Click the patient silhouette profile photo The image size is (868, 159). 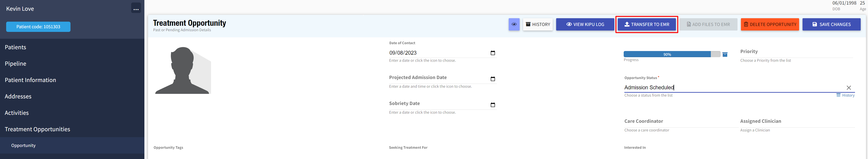183,70
